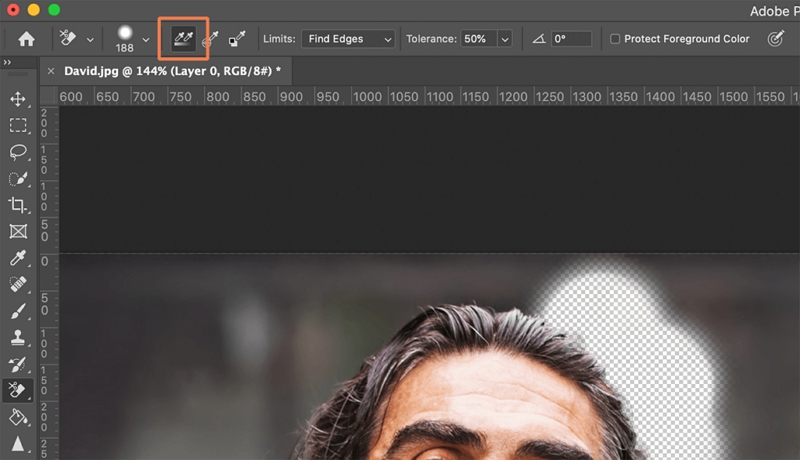
Task: Close the David.jpg document tab
Action: coord(51,71)
